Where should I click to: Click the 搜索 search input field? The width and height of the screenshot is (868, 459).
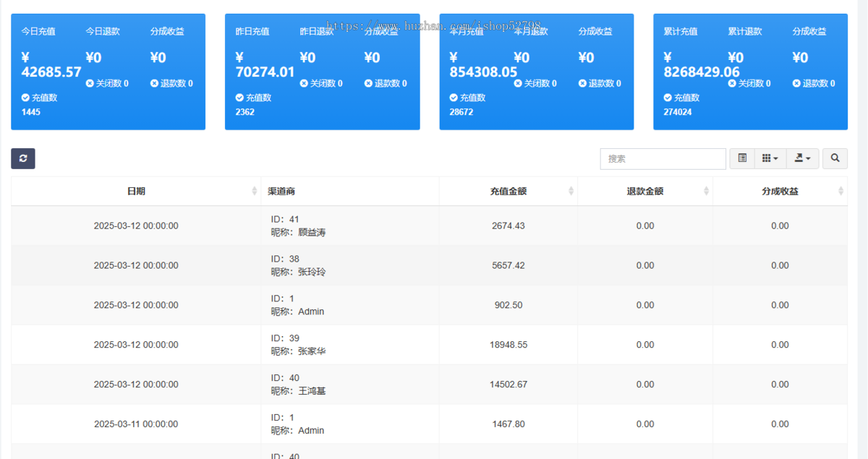[x=663, y=158]
